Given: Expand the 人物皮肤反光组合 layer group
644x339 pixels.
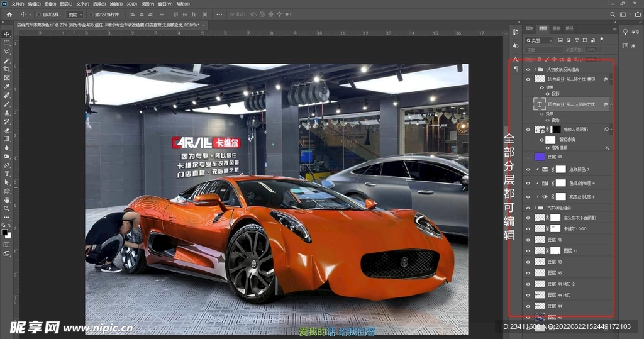Looking at the screenshot, I should point(535,69).
